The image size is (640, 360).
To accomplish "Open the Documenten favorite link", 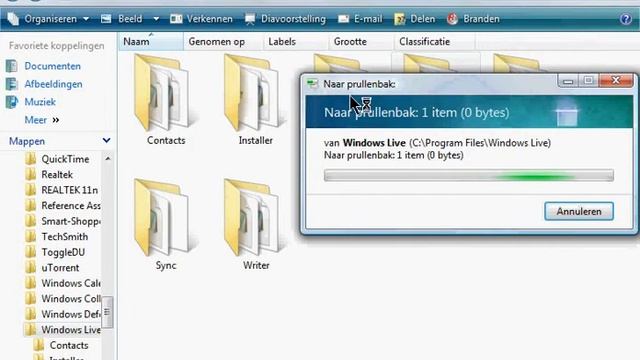I will tap(52, 66).
